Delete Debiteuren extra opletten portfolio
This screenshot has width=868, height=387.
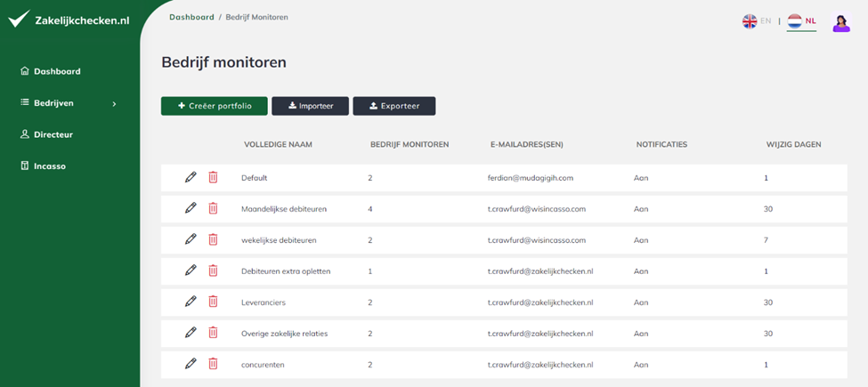coord(213,270)
